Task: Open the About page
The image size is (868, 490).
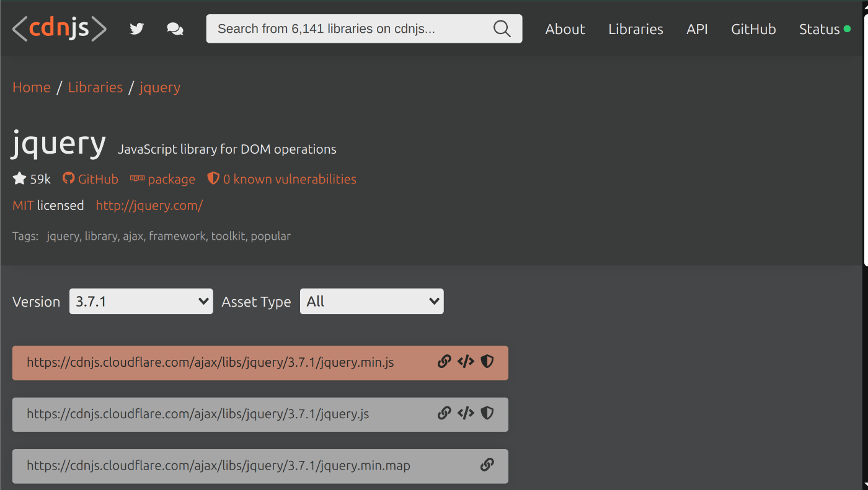Action: click(x=565, y=29)
